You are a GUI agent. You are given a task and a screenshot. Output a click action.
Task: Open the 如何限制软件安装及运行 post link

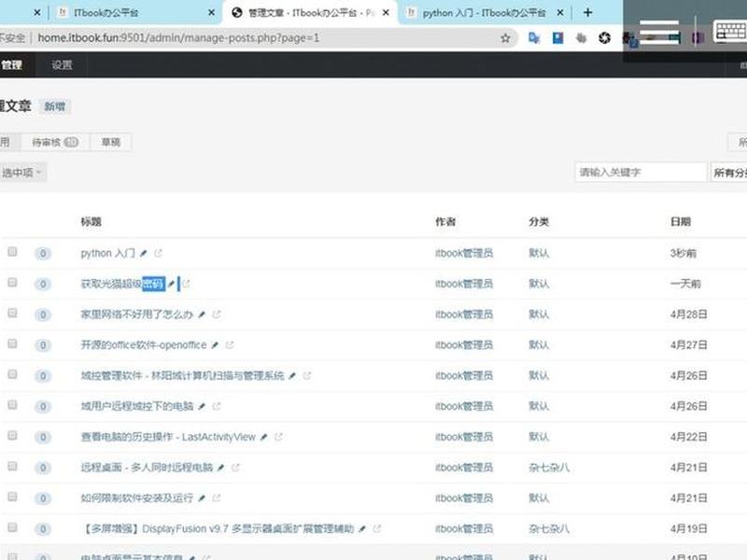[137, 498]
